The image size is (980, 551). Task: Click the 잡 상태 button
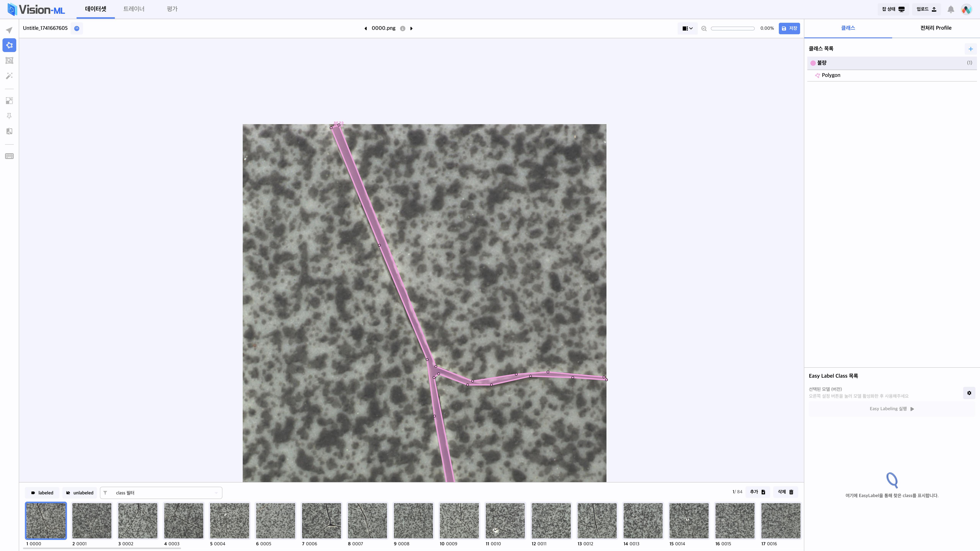(x=893, y=9)
